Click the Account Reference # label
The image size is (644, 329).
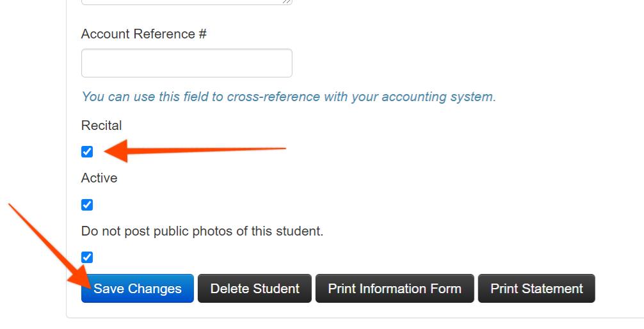tap(144, 34)
